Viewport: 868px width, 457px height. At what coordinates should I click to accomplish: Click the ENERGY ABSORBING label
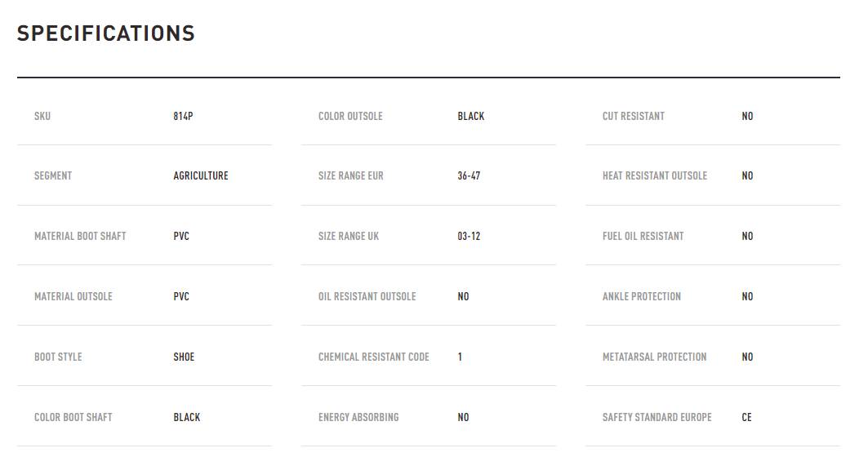(x=358, y=417)
